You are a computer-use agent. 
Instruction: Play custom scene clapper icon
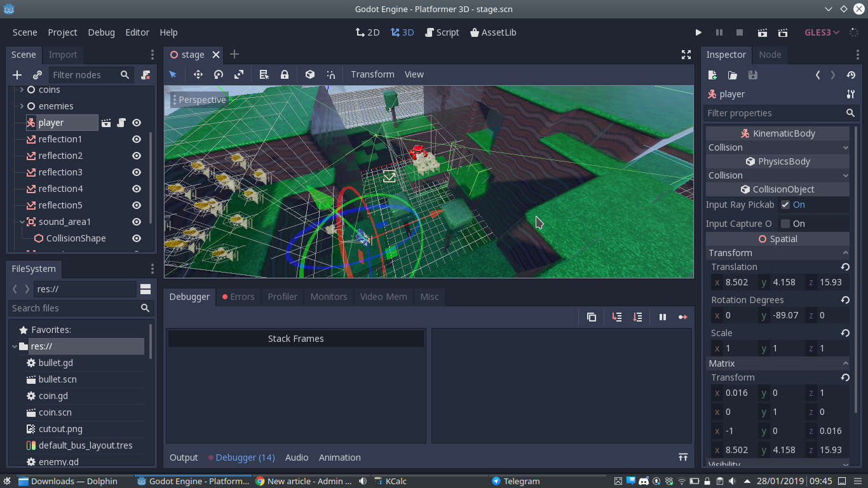(x=783, y=32)
